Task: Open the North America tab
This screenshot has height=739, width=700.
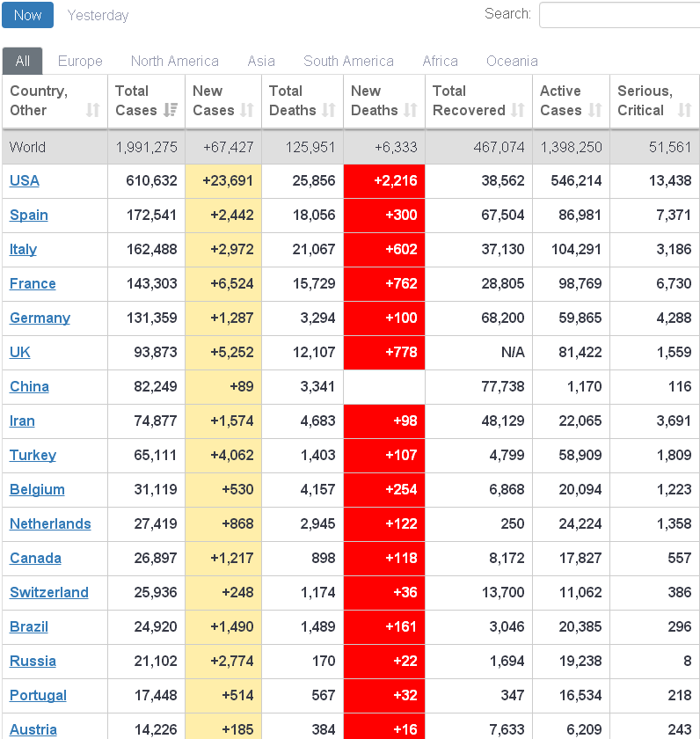Action: click(x=174, y=61)
